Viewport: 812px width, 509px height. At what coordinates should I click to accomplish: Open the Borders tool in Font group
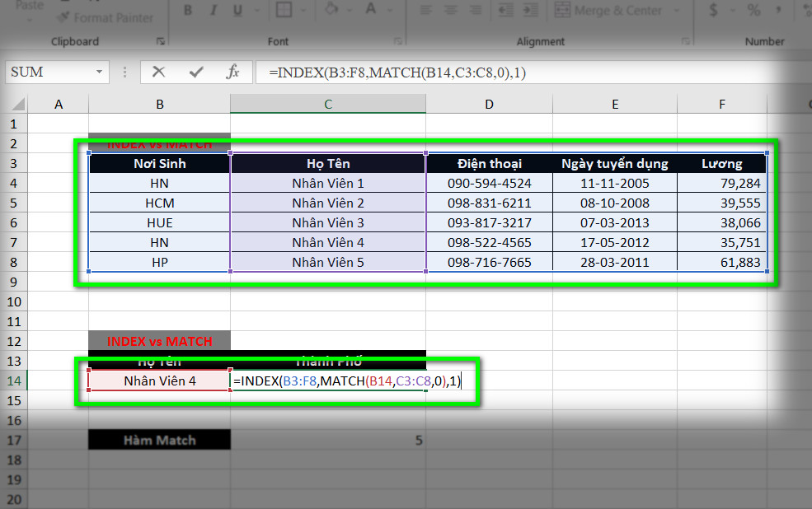[x=284, y=9]
